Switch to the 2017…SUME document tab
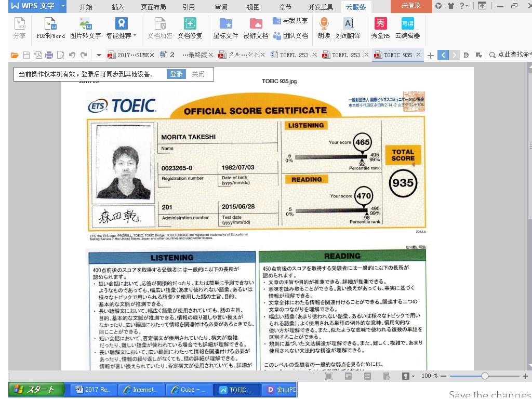The height and width of the screenshot is (399, 532). [130, 55]
